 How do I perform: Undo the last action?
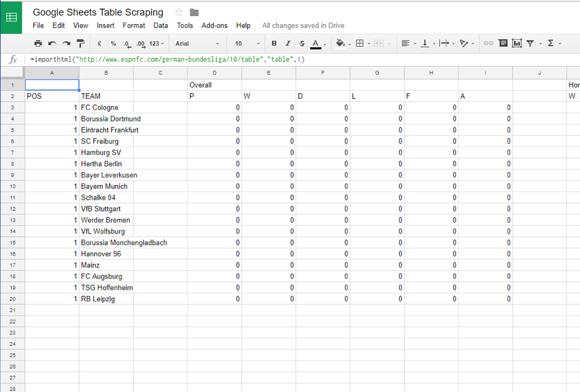(x=51, y=44)
